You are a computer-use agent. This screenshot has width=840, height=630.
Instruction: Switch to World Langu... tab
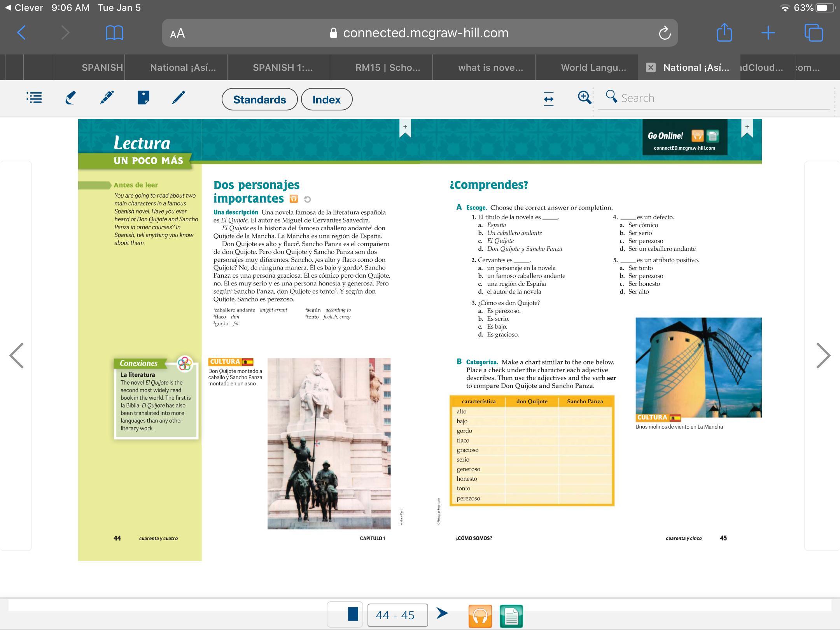pos(593,68)
